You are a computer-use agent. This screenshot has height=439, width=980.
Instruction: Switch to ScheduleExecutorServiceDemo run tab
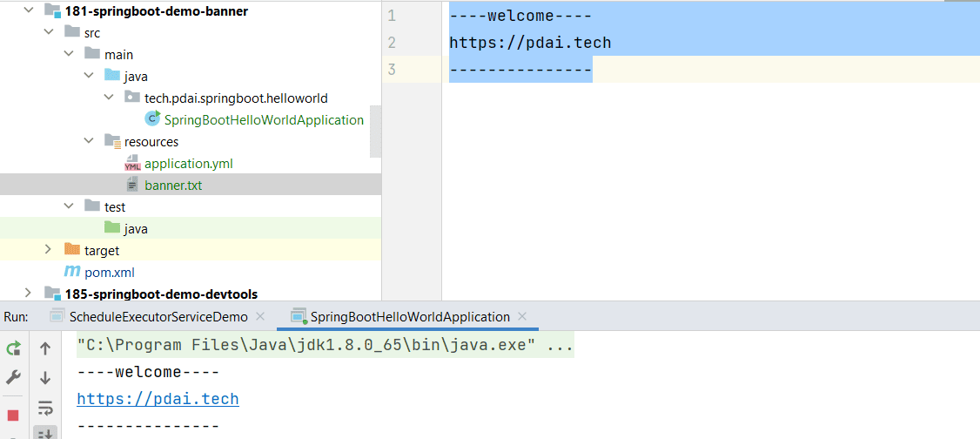pos(158,317)
